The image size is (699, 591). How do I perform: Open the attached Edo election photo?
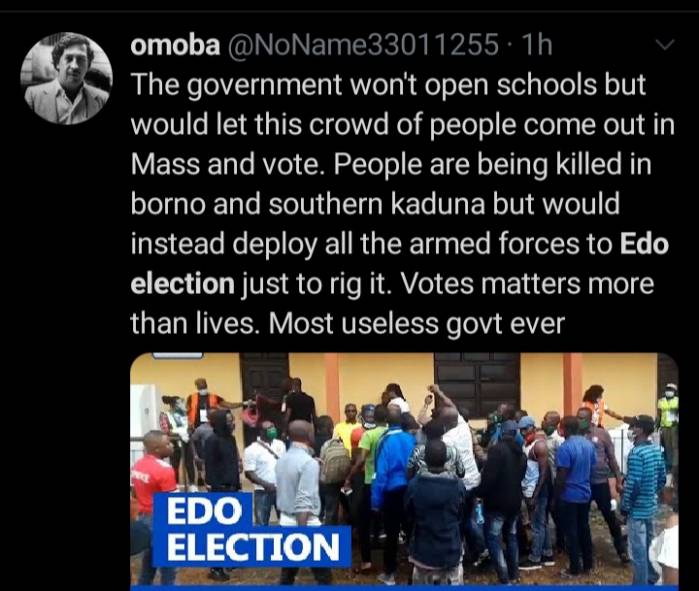[404, 470]
